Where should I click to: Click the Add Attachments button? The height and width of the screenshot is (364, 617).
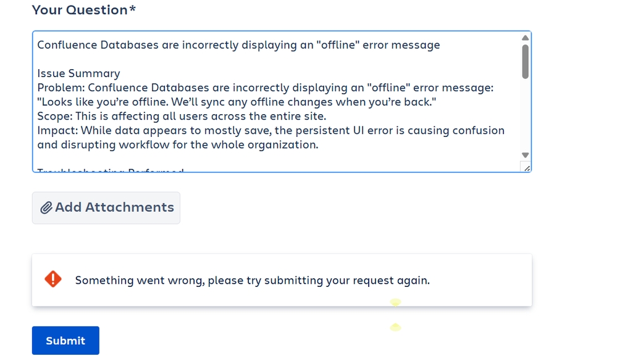pos(106,207)
